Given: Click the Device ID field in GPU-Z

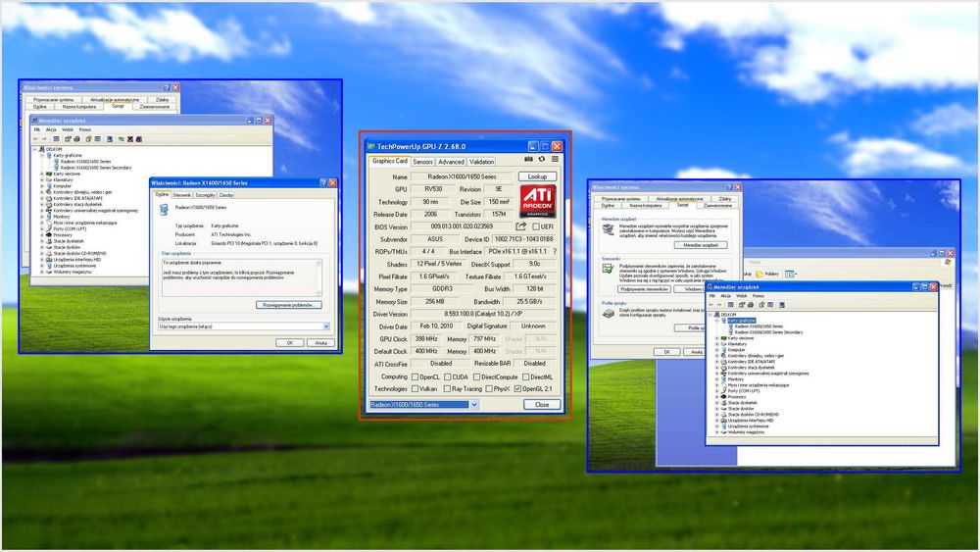Looking at the screenshot, I should (523, 239).
